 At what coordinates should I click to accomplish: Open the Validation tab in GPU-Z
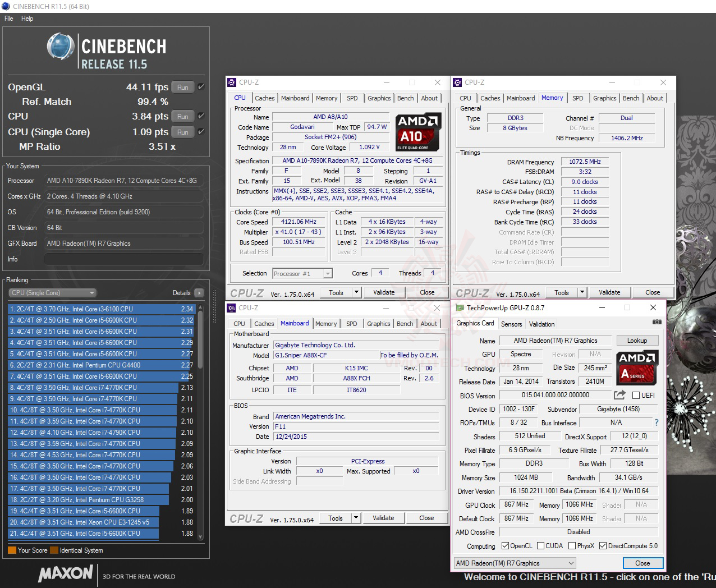point(542,324)
